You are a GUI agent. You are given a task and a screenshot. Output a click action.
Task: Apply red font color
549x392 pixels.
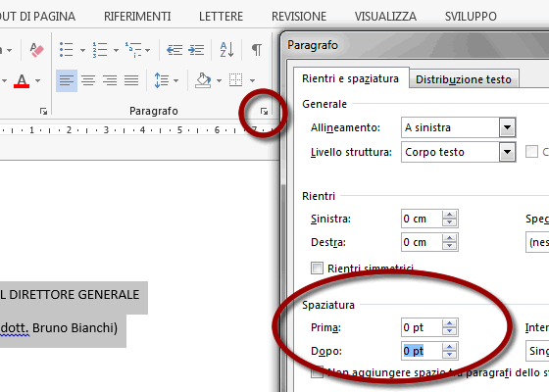pyautogui.click(x=22, y=80)
